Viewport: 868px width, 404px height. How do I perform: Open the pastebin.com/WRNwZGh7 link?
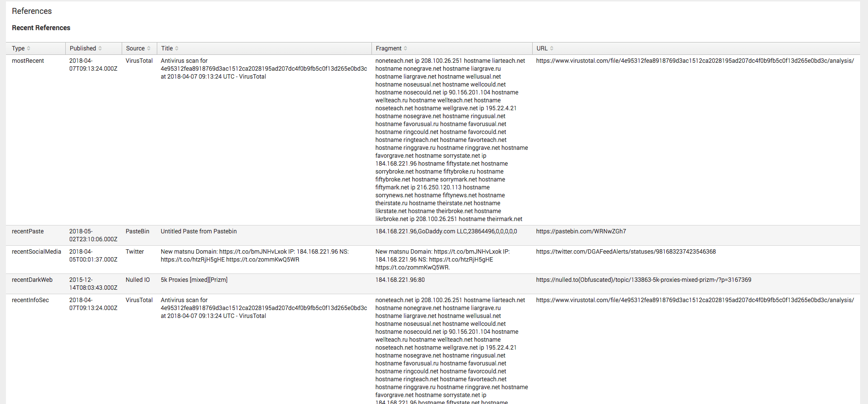(581, 231)
